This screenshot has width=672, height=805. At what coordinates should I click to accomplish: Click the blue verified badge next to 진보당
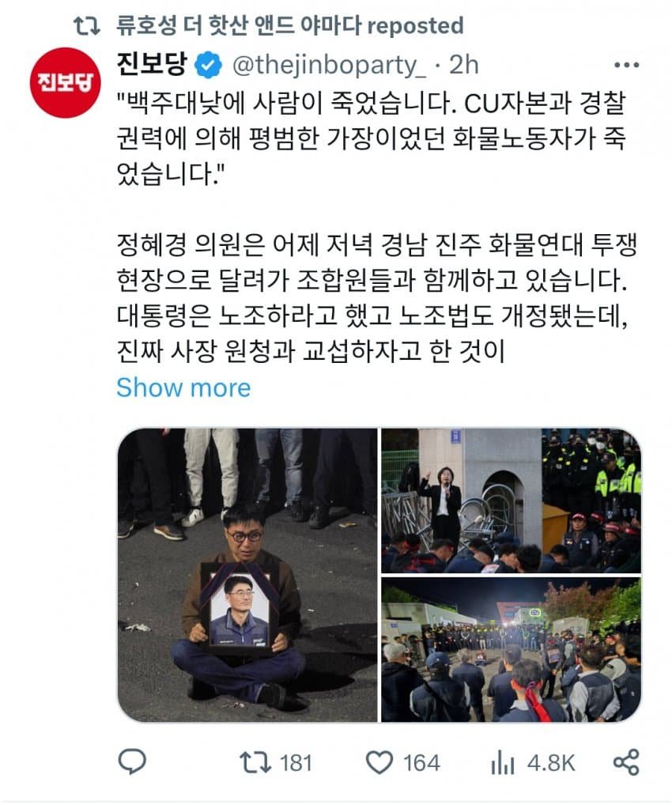pyautogui.click(x=208, y=65)
